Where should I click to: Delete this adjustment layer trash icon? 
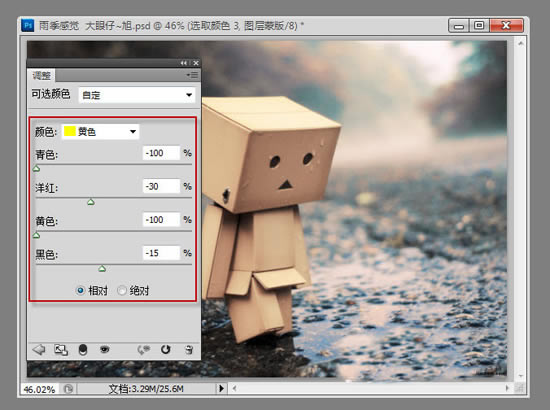189,350
